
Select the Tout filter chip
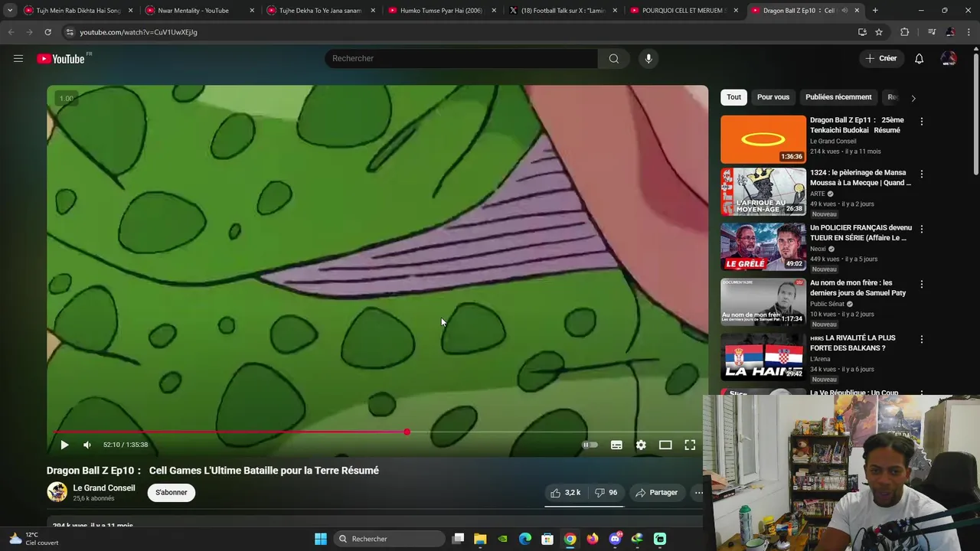click(x=733, y=97)
